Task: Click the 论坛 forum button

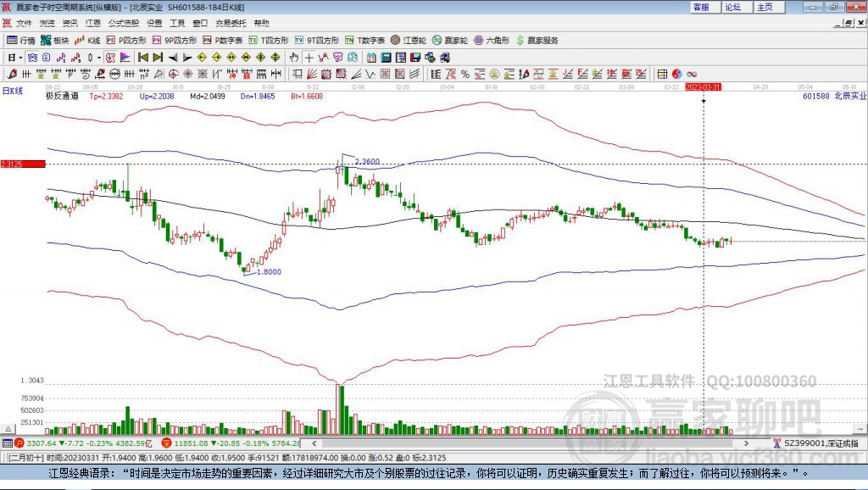Action: pyautogui.click(x=732, y=7)
